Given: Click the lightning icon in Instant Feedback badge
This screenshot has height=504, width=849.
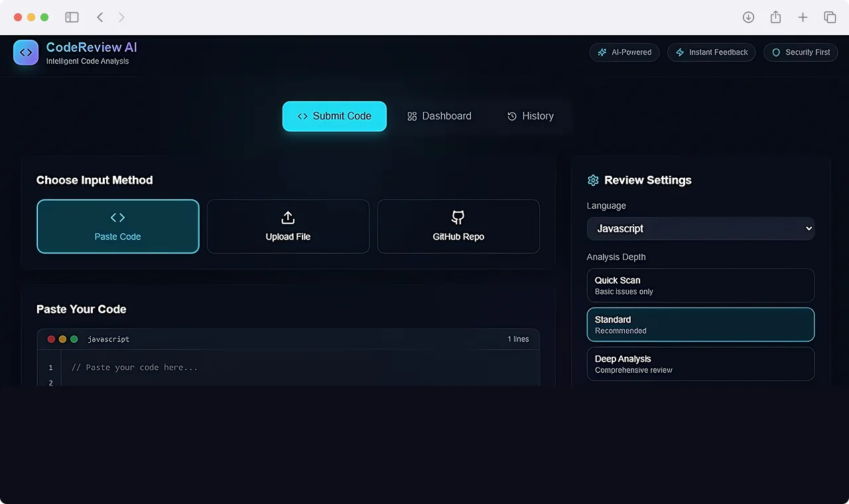Looking at the screenshot, I should tap(680, 52).
